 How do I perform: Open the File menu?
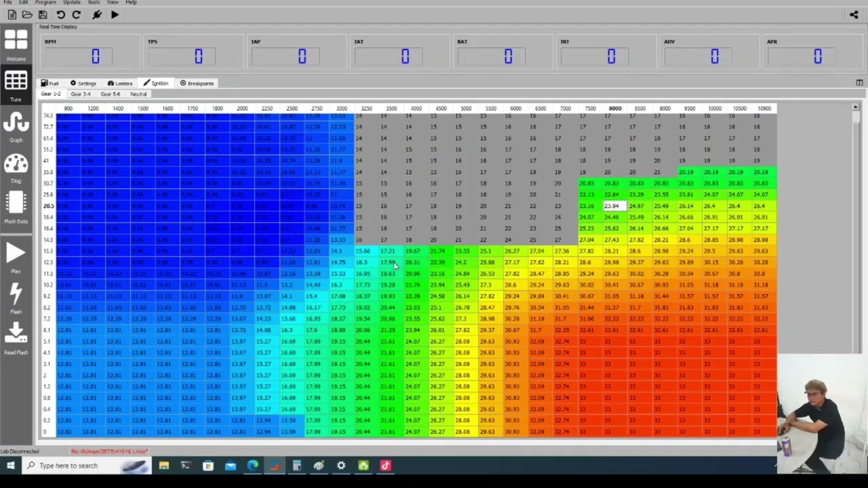[x=7, y=3]
